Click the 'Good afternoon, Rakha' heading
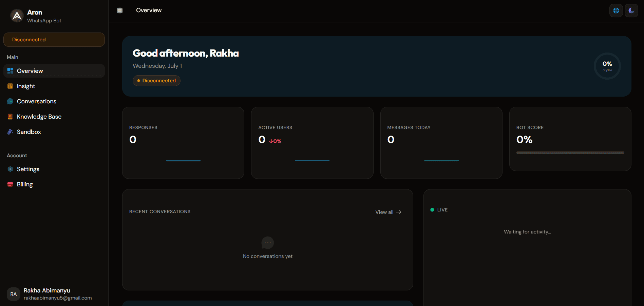Viewport: 644px width, 306px height. (186, 53)
